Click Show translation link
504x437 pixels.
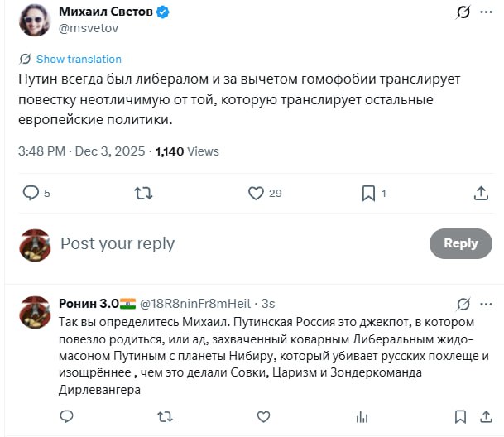(x=79, y=59)
